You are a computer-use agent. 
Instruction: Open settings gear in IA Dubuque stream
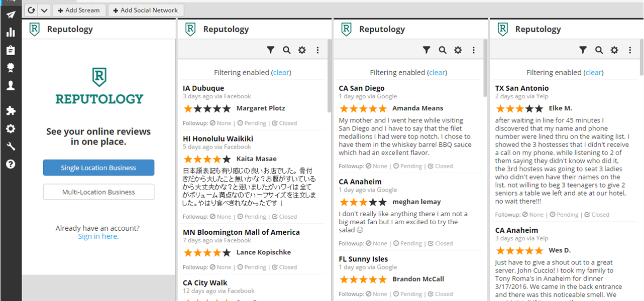[x=302, y=50]
